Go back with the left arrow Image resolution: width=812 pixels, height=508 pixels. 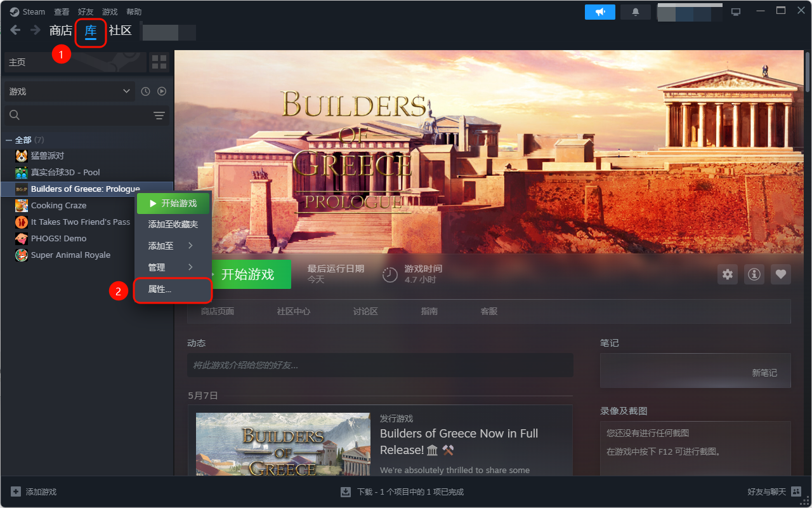(x=15, y=30)
